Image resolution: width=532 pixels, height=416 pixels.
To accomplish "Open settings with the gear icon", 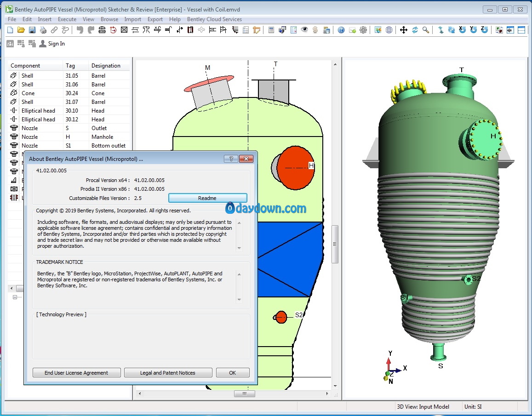I will pyautogui.click(x=363, y=30).
